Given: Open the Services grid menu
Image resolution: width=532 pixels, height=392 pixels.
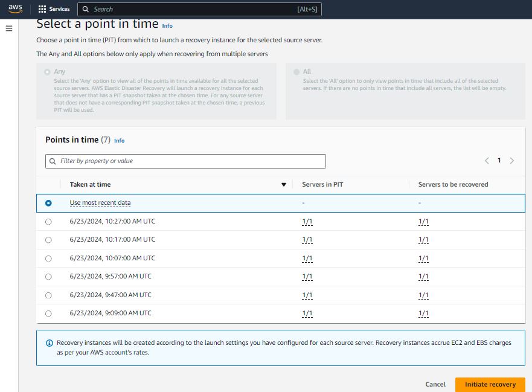Looking at the screenshot, I should (54, 9).
